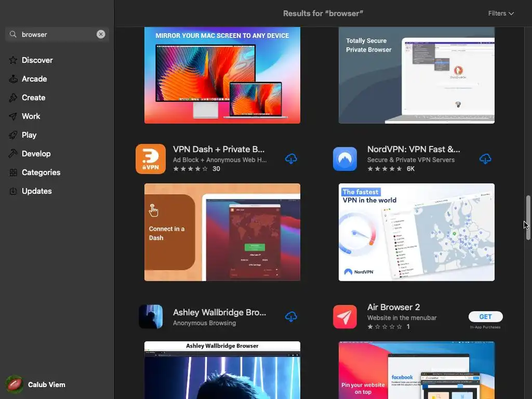This screenshot has width=532, height=399.
Task: Click 'Secure & Private VPN Servers' subtitle
Action: tap(411, 160)
